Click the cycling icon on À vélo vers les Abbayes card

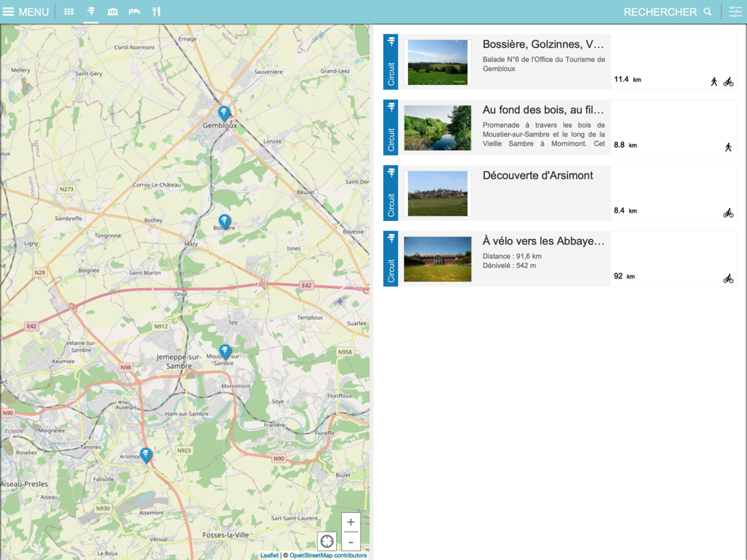coord(728,279)
